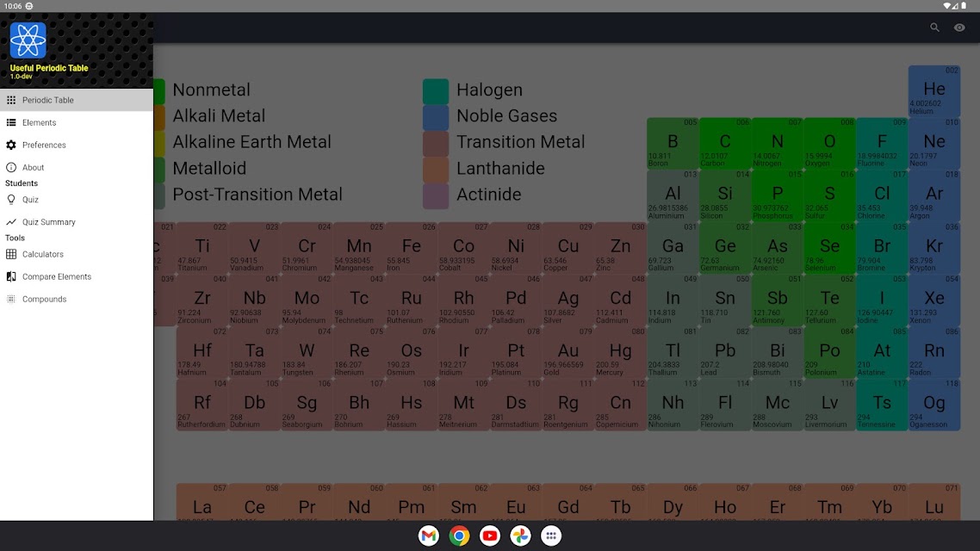Viewport: 980px width, 551px height.
Task: Click the Metalloid legend label
Action: (x=209, y=169)
